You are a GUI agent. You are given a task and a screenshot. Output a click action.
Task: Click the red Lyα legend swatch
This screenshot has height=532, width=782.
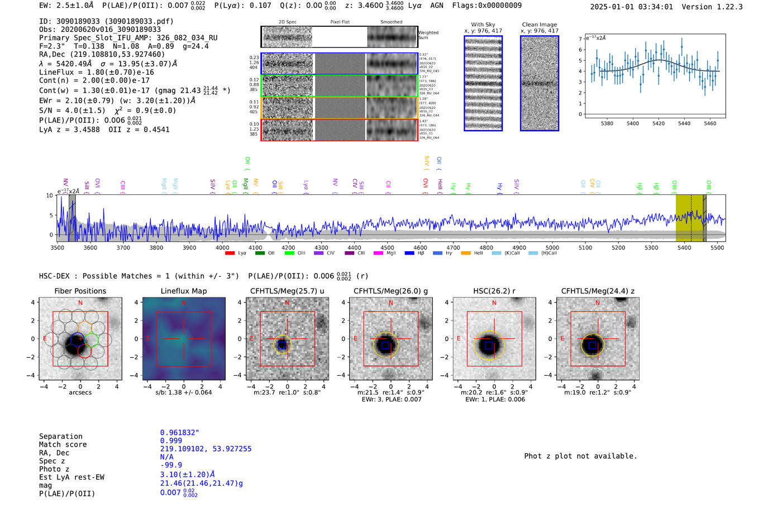pos(230,253)
